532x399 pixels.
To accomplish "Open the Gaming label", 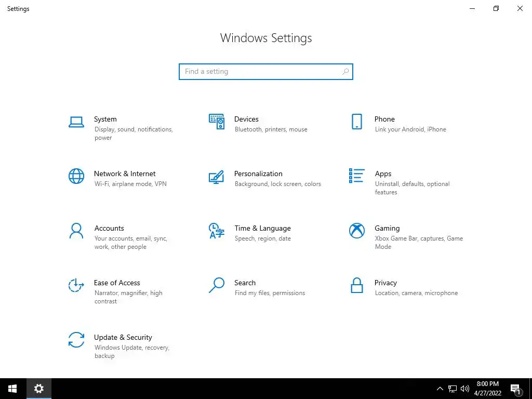I will click(x=387, y=229).
